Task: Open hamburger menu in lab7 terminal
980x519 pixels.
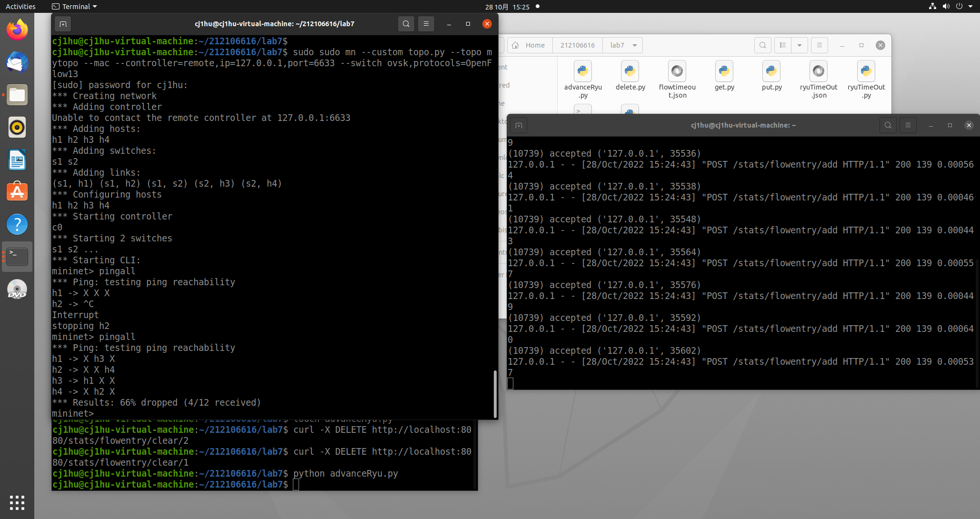Action: tap(426, 24)
